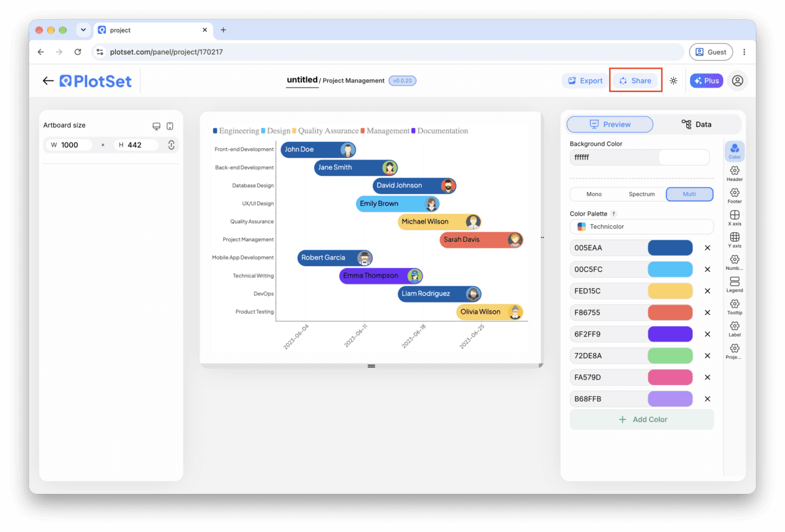Screen dimensions: 785x532
Task: Click the color palette help question mark
Action: (614, 214)
